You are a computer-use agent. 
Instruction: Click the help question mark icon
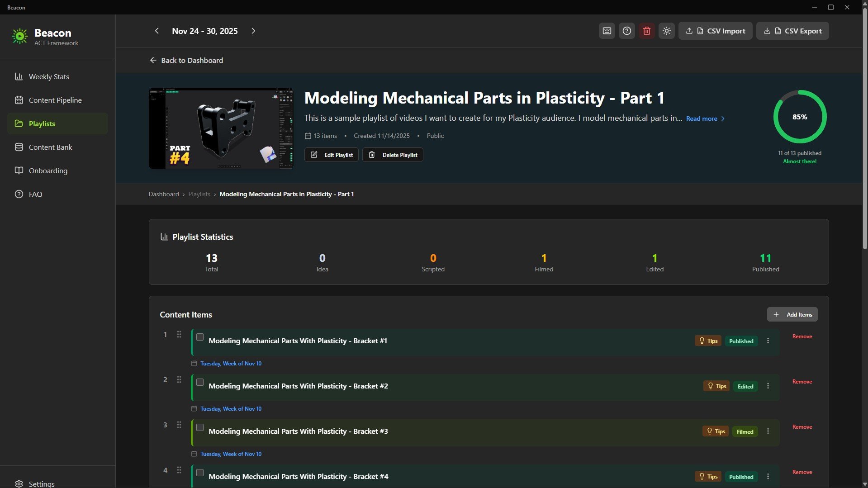point(626,31)
